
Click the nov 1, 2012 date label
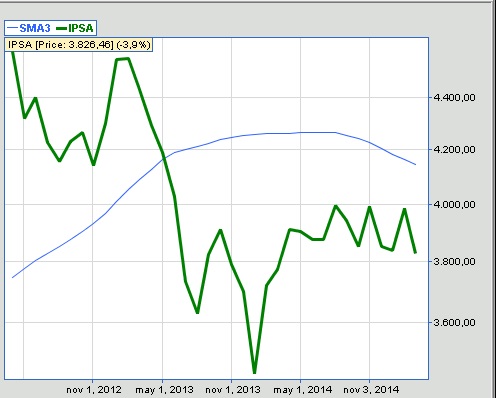[94, 390]
